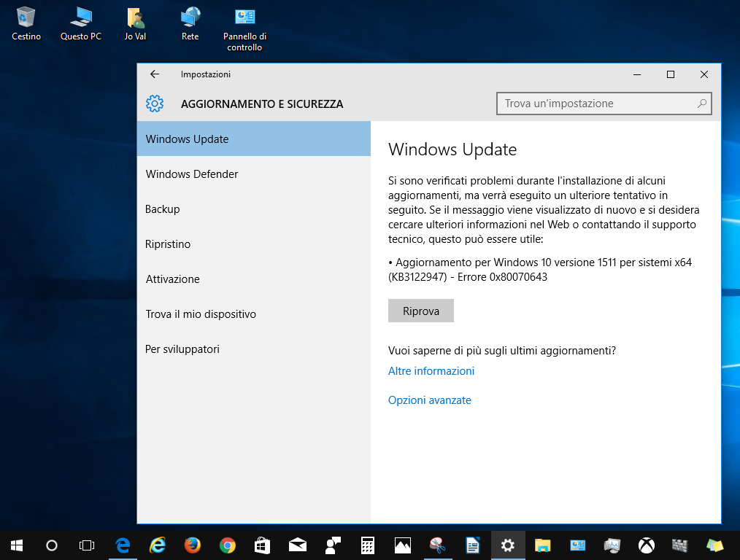Select Per sviluppatori in the sidebar

(x=182, y=349)
